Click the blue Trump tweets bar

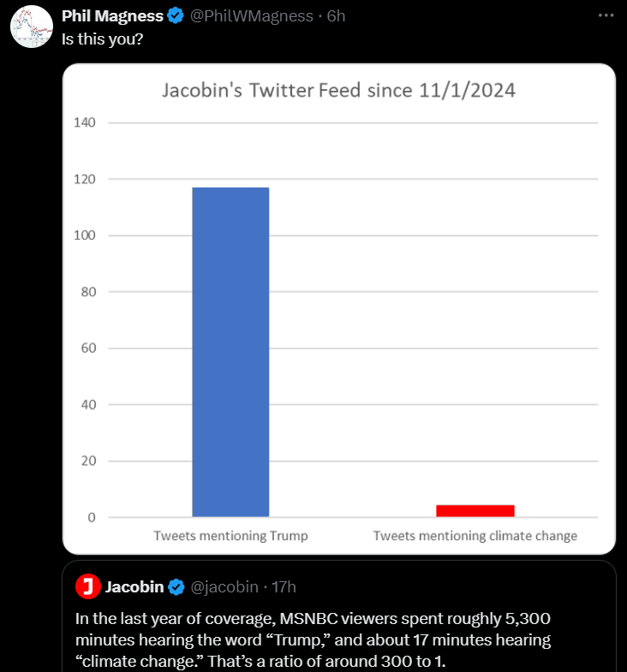point(230,352)
